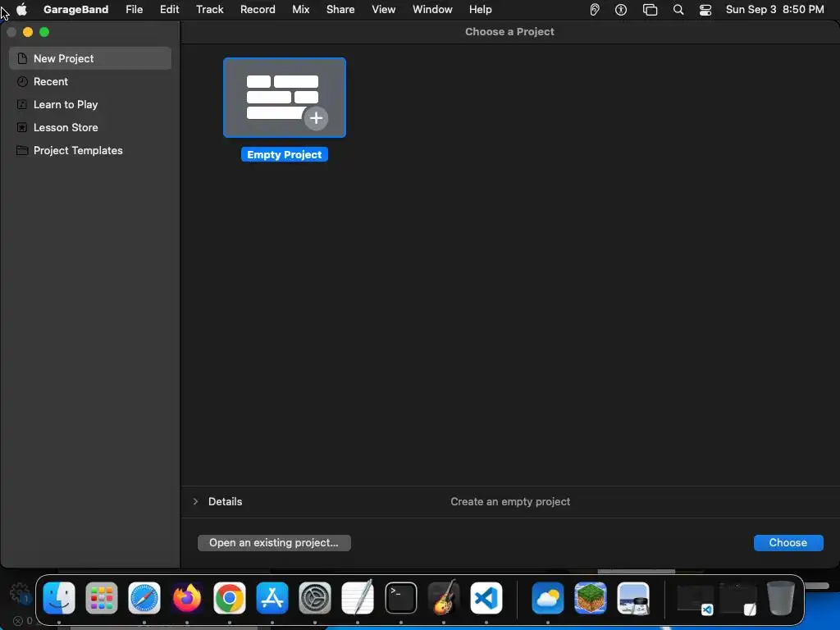Open Terminal from the Dock
This screenshot has height=630, width=840.
400,598
